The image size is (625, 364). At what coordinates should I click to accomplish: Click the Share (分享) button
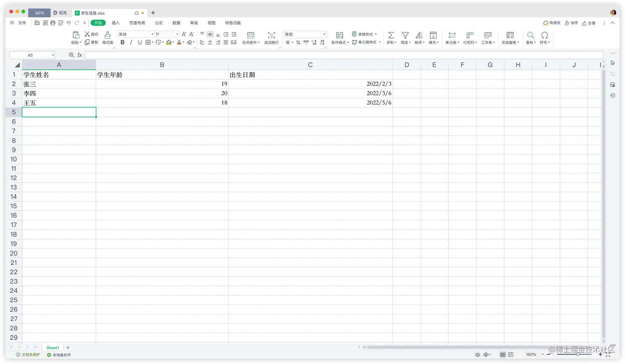[589, 23]
